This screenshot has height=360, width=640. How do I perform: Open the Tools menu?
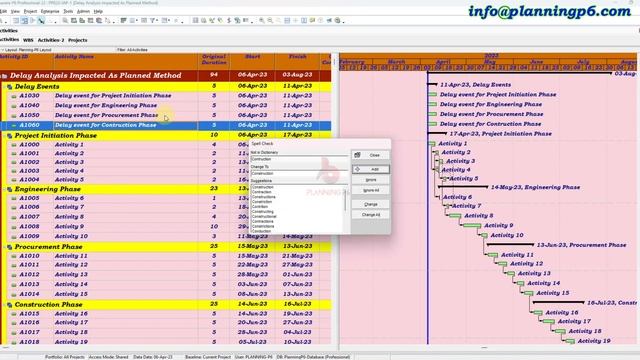point(68,11)
